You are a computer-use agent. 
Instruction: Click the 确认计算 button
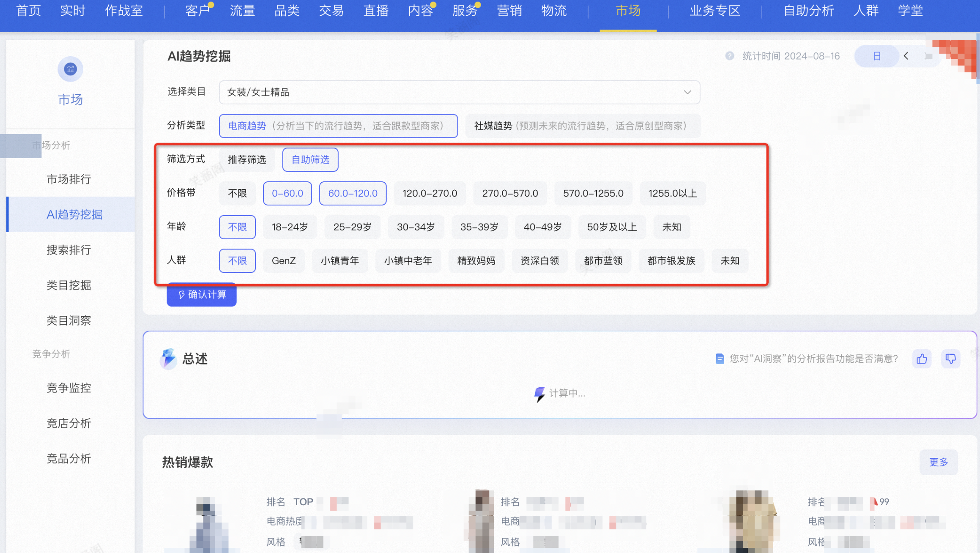coord(202,295)
